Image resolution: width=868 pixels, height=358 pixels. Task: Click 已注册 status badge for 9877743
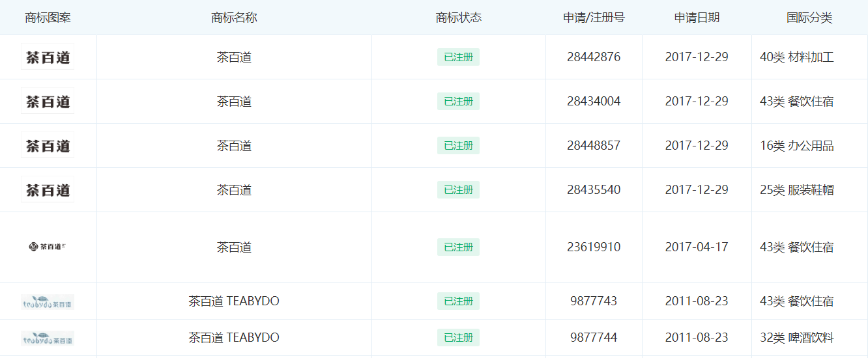click(x=458, y=301)
